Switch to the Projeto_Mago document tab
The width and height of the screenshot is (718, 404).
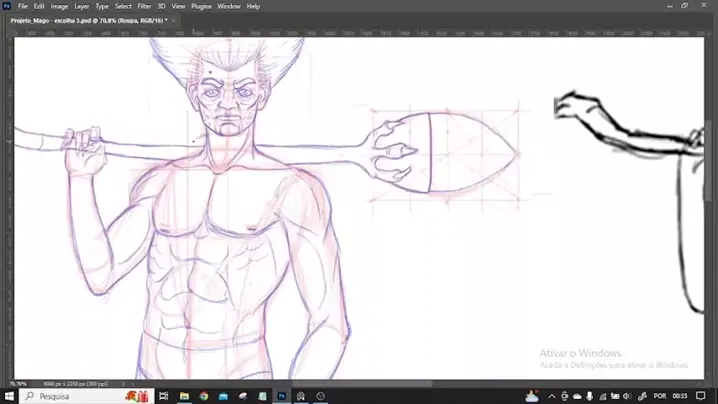[85, 20]
